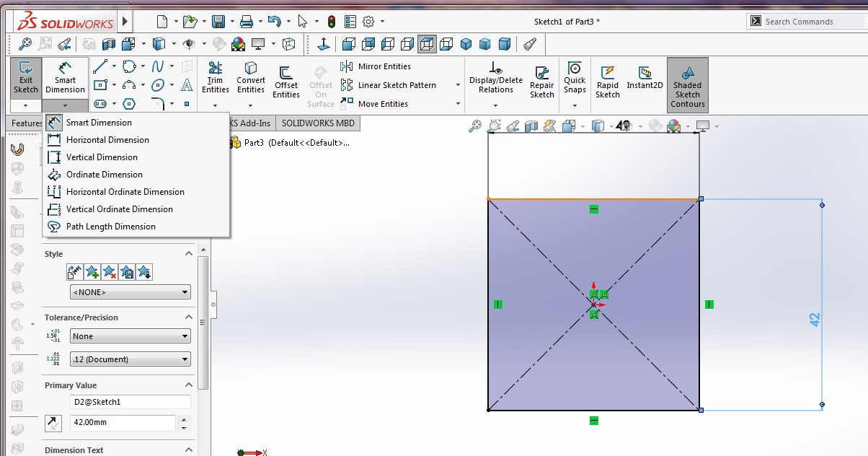Viewport: 868px width, 456px height.
Task: Click the Rebuild traffic light icon
Action: (331, 21)
